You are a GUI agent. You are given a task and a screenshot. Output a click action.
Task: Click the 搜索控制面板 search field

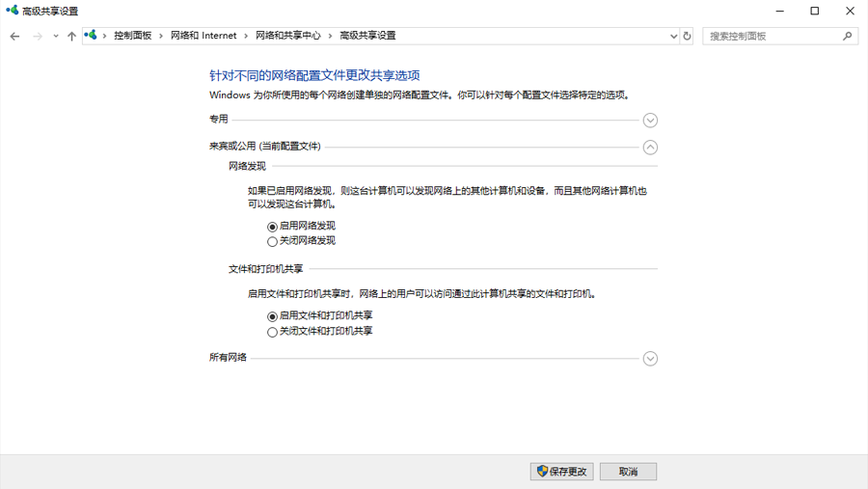pos(772,37)
